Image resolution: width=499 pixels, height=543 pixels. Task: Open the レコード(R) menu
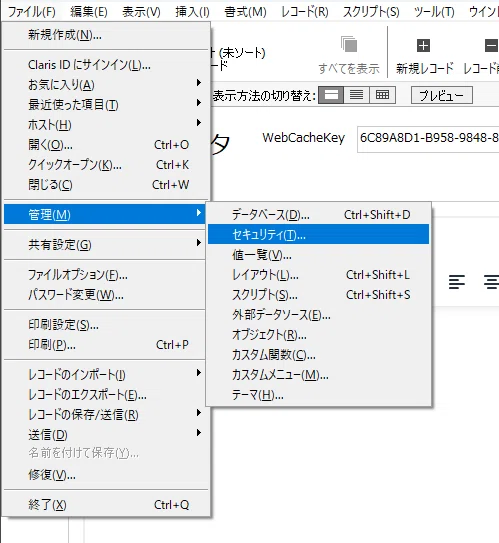point(305,12)
